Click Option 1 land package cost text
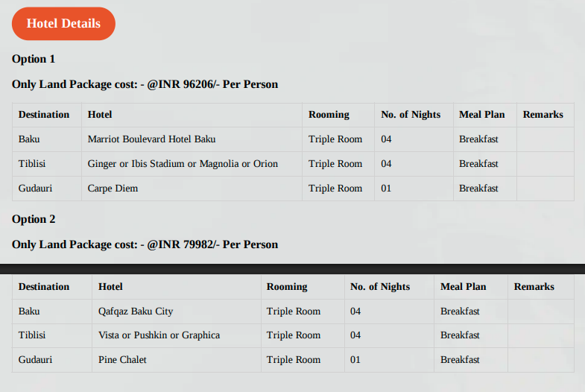The height and width of the screenshot is (392, 585). pos(145,84)
